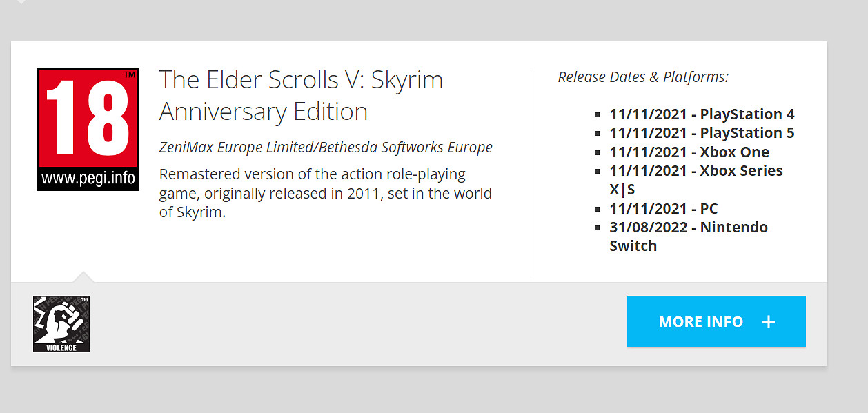Click the Release Dates & Platforms heading
The width and height of the screenshot is (868, 413).
tap(643, 77)
